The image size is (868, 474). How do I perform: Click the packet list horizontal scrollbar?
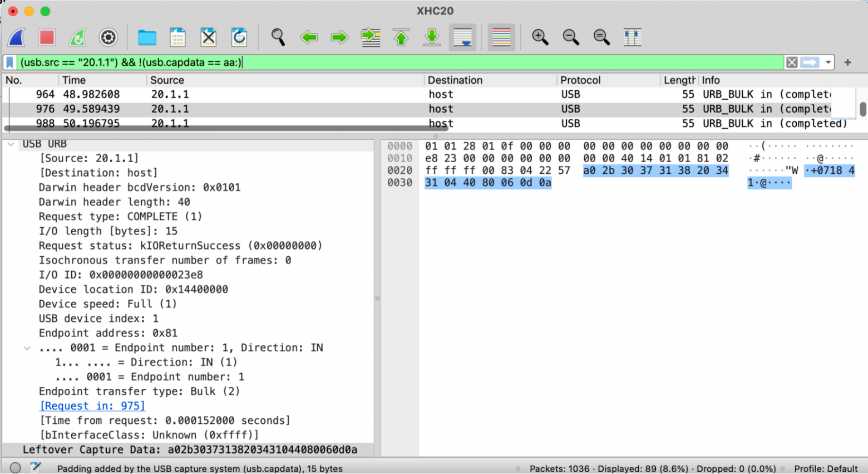226,129
